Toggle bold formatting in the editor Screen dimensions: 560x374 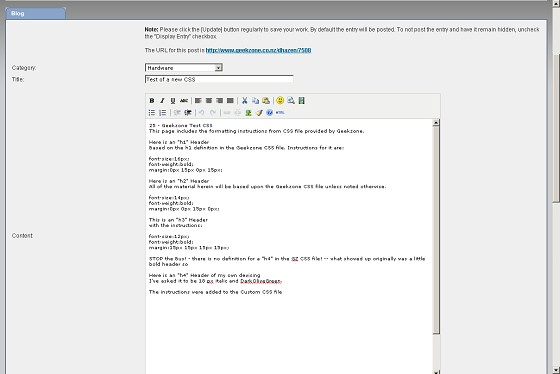point(152,101)
